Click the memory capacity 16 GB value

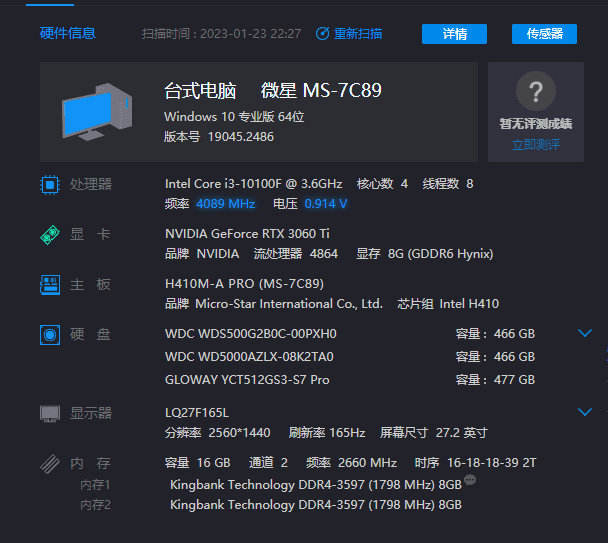coord(213,463)
